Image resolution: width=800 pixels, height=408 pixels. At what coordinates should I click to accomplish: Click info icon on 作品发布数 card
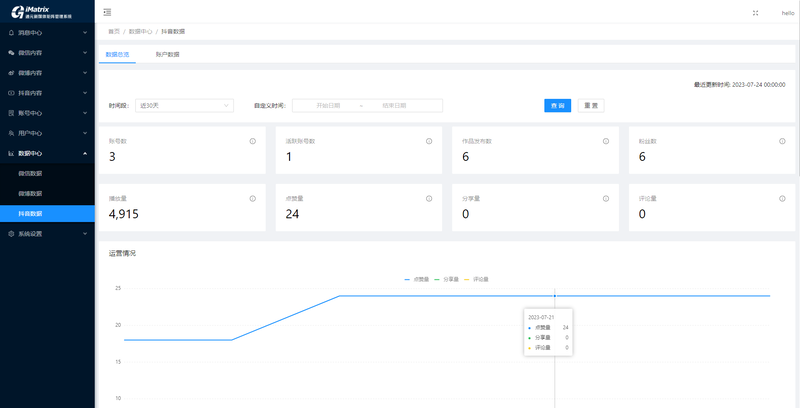[x=606, y=141]
